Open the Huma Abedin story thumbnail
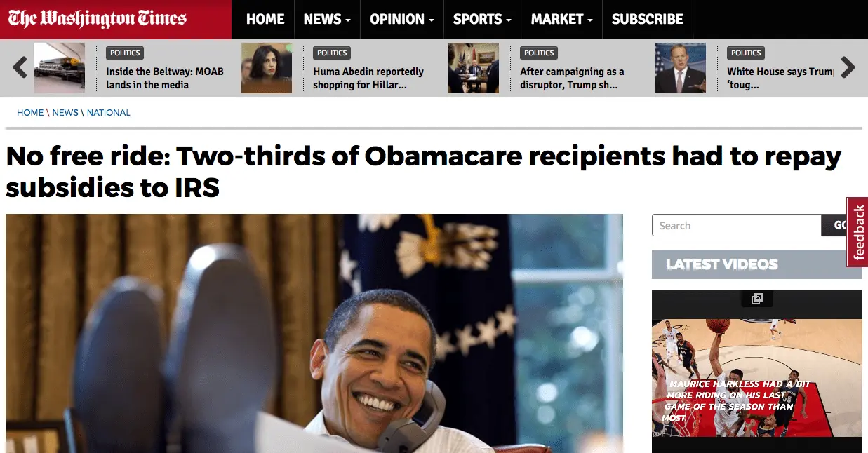 click(267, 68)
